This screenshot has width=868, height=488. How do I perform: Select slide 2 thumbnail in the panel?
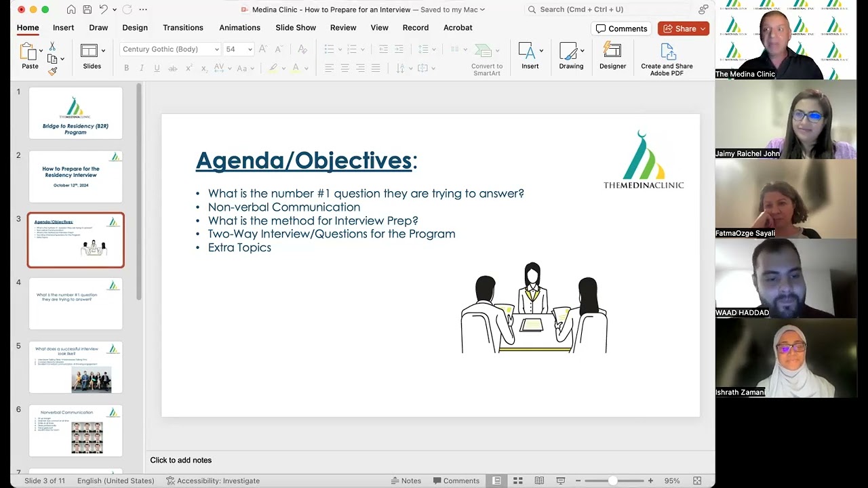click(x=75, y=176)
